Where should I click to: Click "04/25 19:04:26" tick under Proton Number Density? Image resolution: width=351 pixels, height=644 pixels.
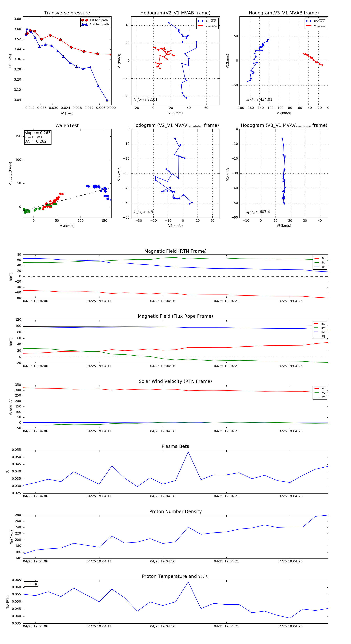pos(290,561)
